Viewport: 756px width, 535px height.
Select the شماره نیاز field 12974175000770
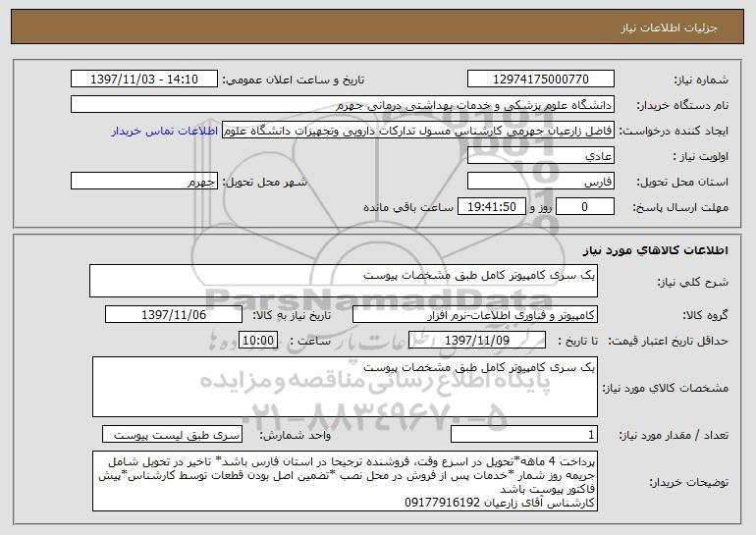(x=540, y=80)
